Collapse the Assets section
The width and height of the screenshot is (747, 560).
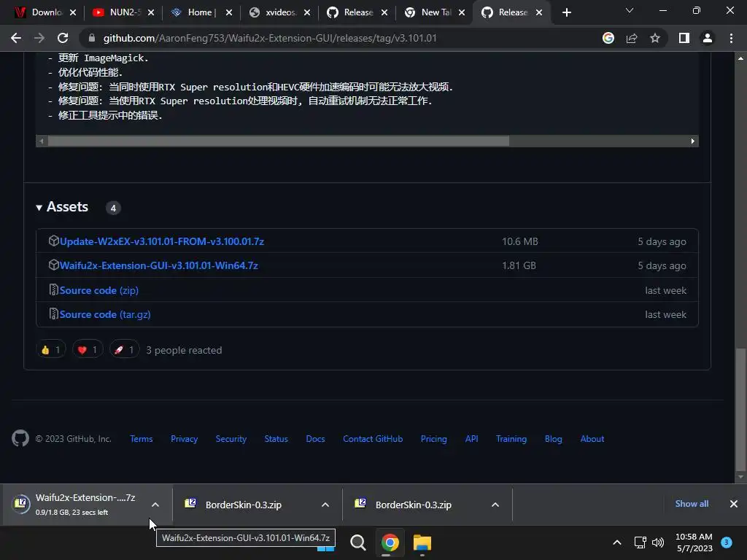click(63, 207)
